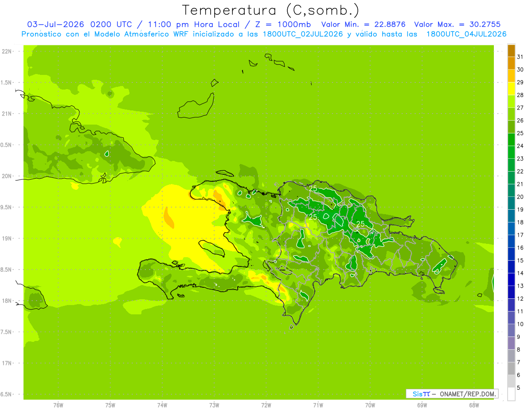Select the 22N latitude axis label
Image resolution: width=532 pixels, height=411 pixels.
click(x=7, y=51)
